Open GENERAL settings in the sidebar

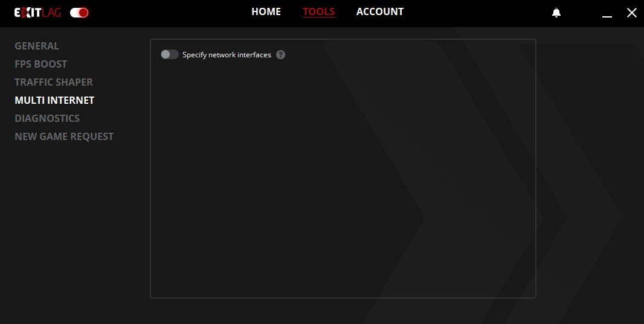37,46
